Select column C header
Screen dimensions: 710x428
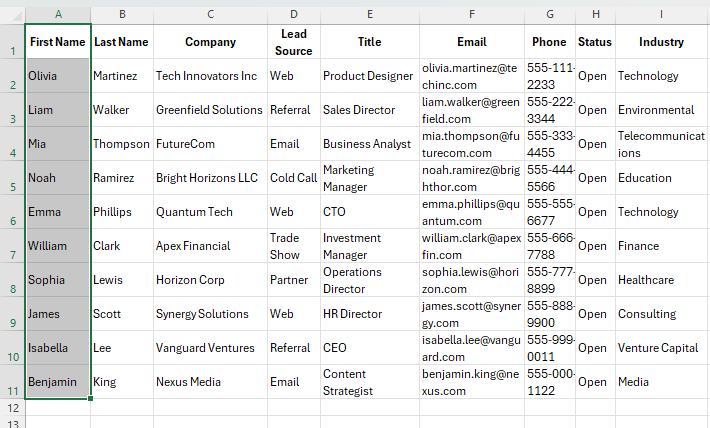click(211, 14)
